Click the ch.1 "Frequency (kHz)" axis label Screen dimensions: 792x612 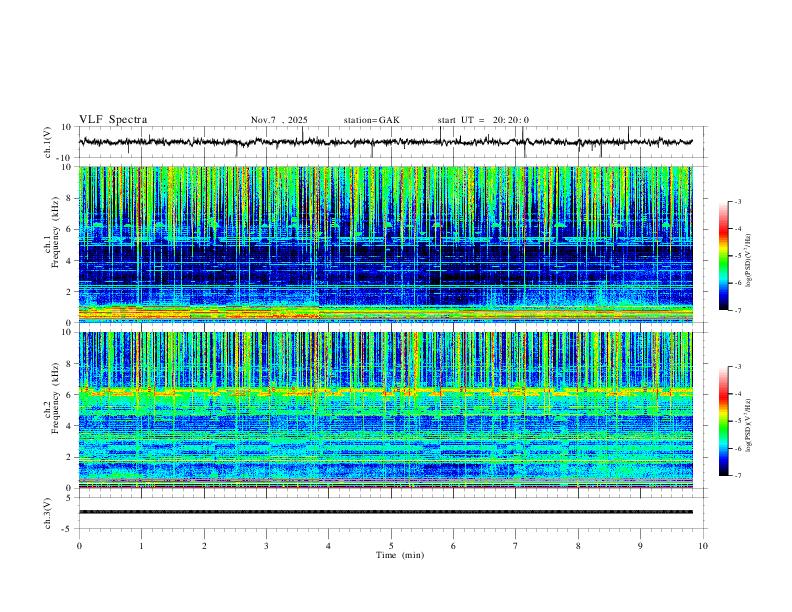[55, 232]
